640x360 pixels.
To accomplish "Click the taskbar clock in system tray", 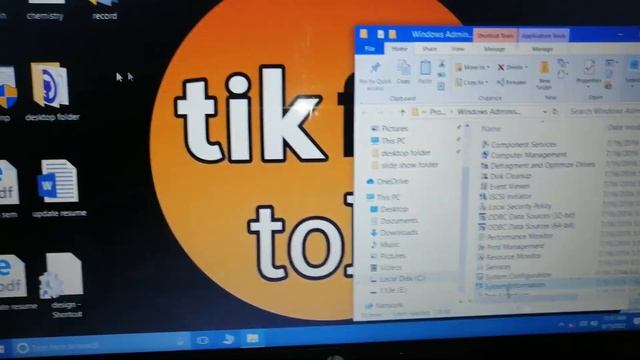I will [615, 322].
